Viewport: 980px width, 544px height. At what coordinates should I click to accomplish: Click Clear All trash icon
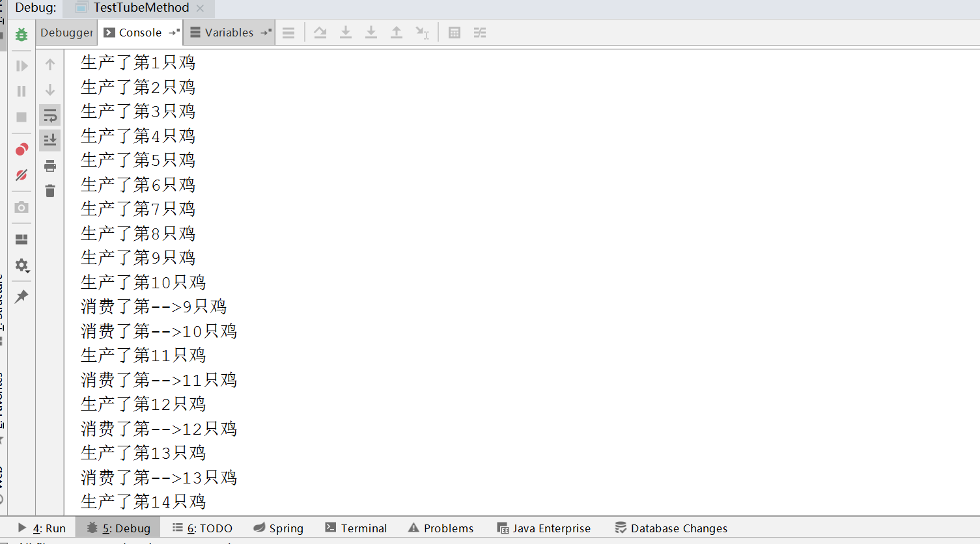[x=50, y=191]
